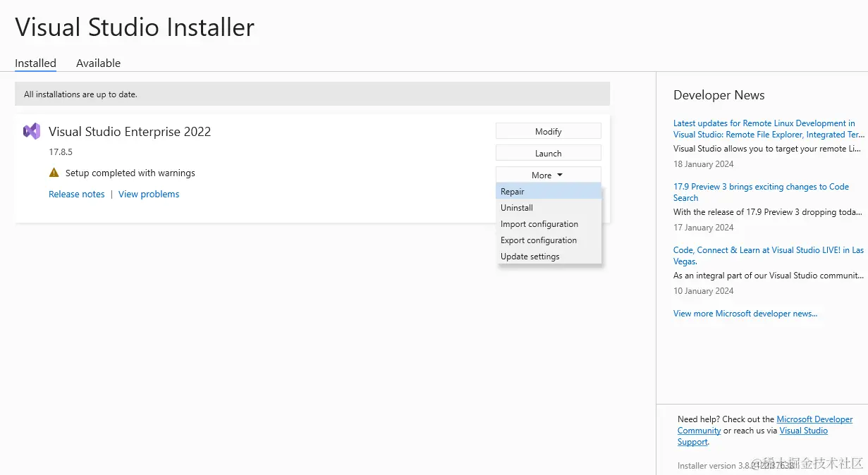The image size is (868, 475).
Task: Click the yellow warning triangle icon
Action: point(54,173)
